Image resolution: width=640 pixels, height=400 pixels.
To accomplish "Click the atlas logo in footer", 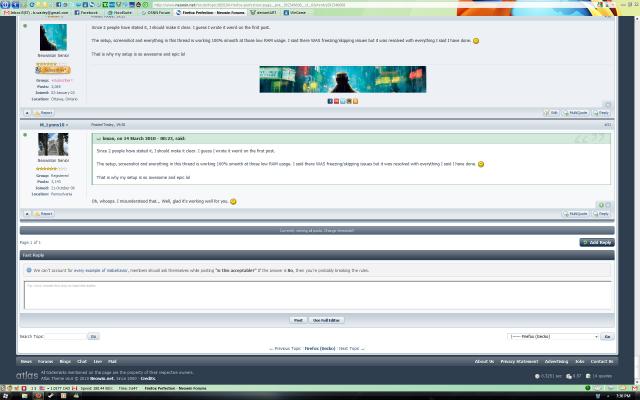I will pyautogui.click(x=27, y=375).
